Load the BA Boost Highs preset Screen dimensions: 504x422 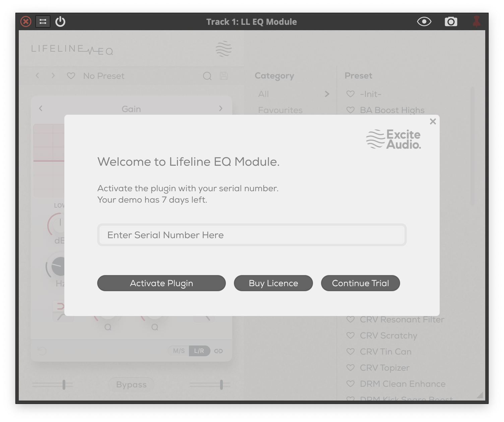(392, 110)
